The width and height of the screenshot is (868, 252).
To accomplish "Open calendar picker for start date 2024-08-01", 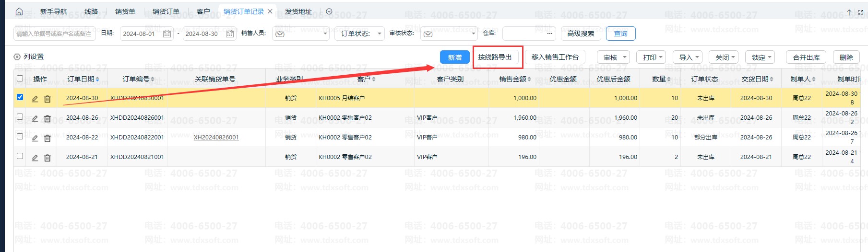I will [x=167, y=34].
